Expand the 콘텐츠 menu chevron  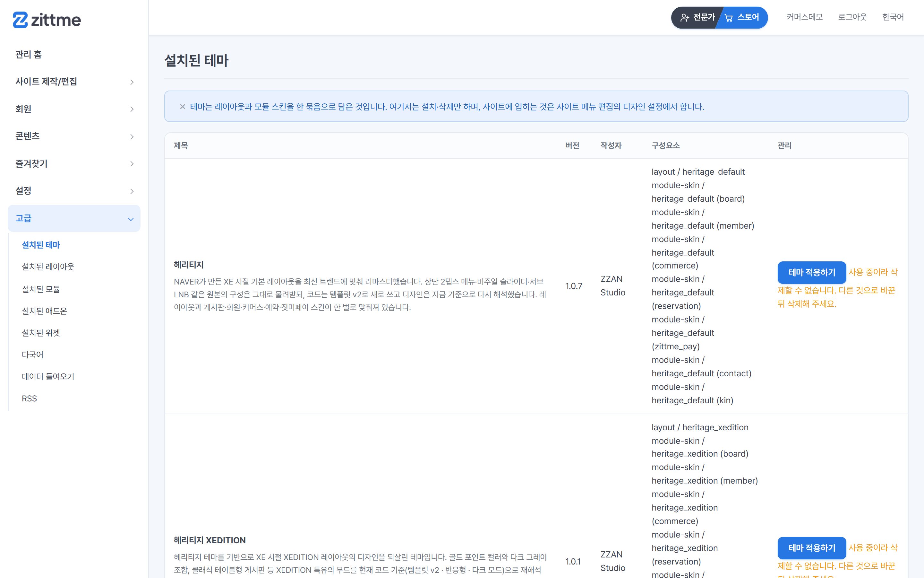click(x=132, y=136)
